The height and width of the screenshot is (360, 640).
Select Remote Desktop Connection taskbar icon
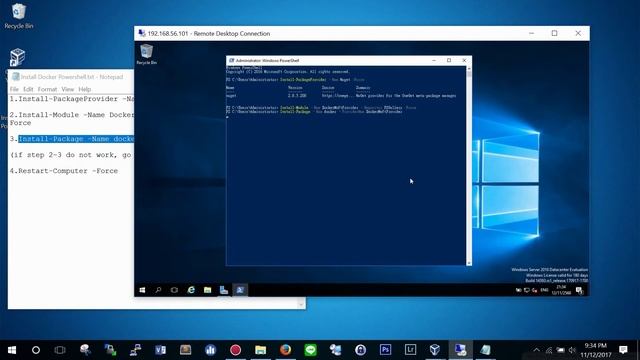point(460,350)
